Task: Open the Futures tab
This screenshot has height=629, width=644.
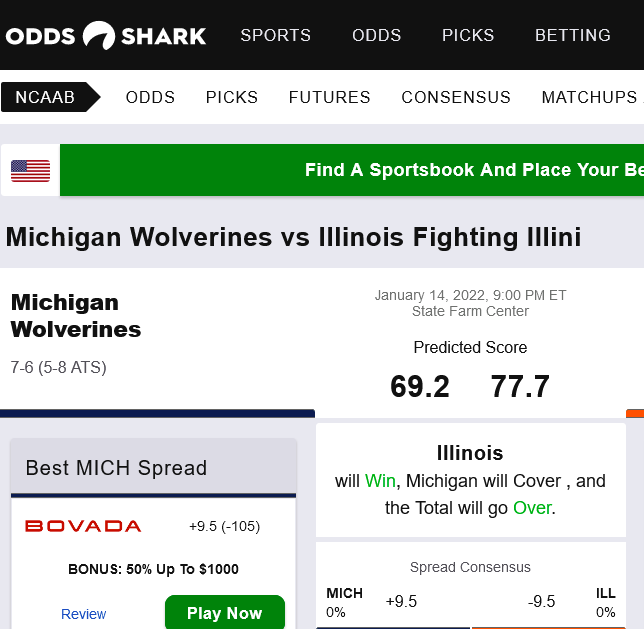Action: point(330,97)
